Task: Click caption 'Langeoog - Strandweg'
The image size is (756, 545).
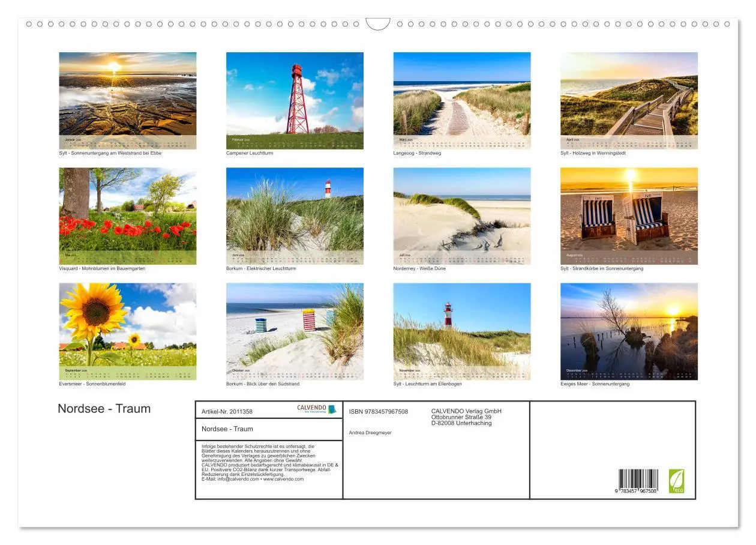Action: (417, 153)
